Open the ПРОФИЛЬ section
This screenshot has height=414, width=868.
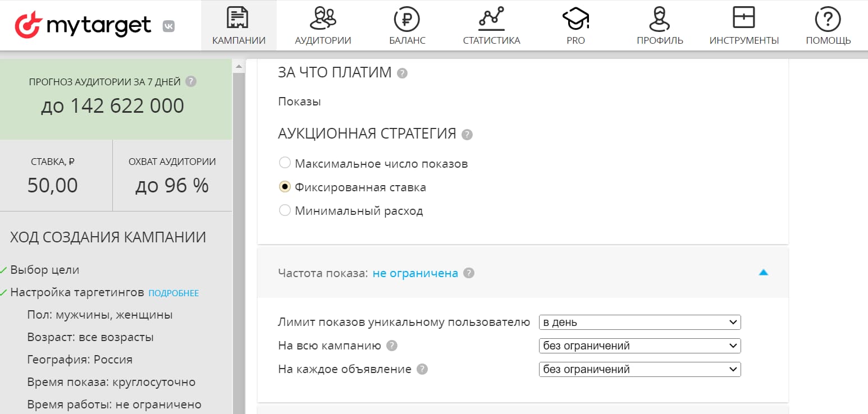660,25
